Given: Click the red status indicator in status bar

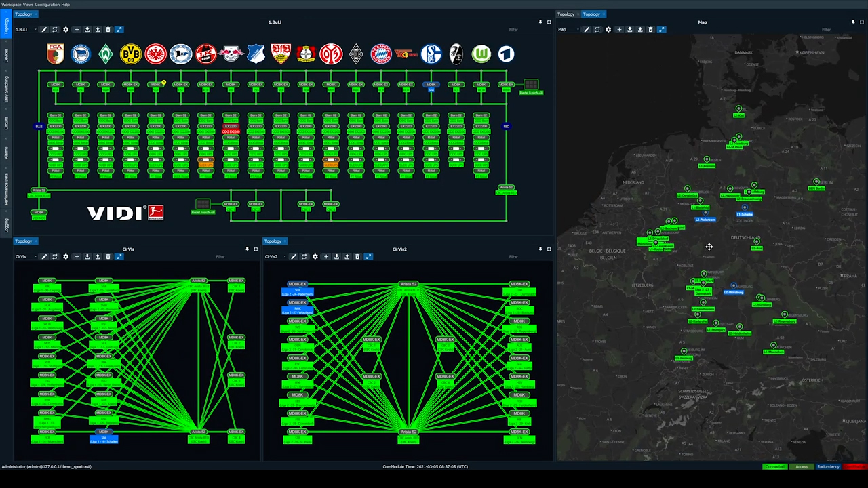Looking at the screenshot, I should pyautogui.click(x=854, y=466).
